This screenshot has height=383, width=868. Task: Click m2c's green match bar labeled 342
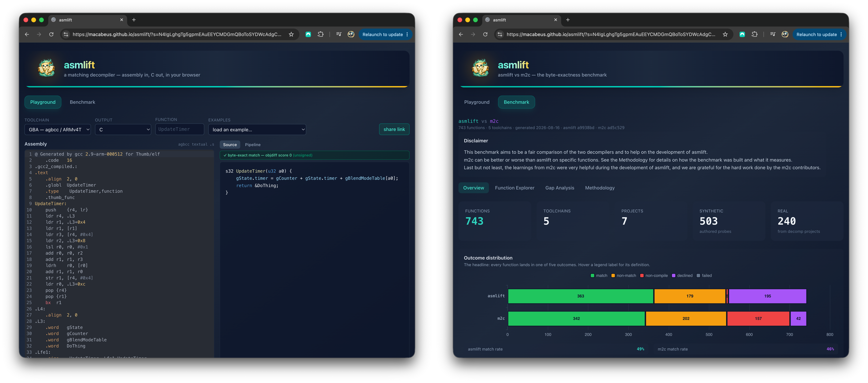577,318
